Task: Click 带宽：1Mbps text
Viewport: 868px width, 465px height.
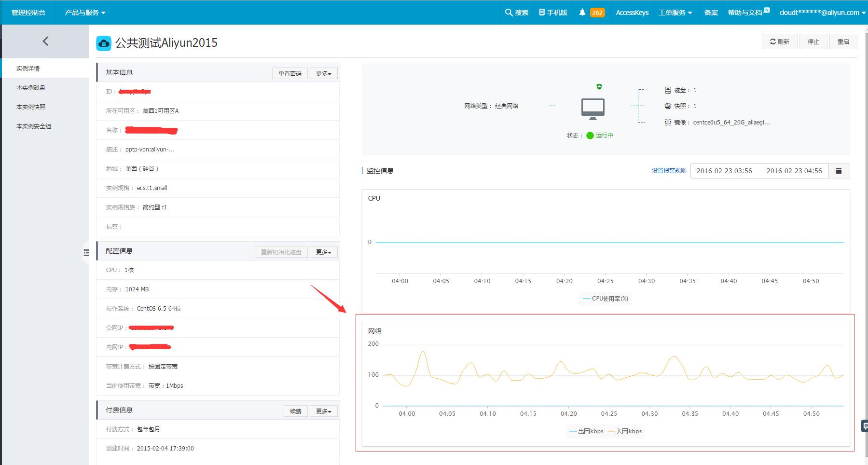Action: (x=165, y=386)
